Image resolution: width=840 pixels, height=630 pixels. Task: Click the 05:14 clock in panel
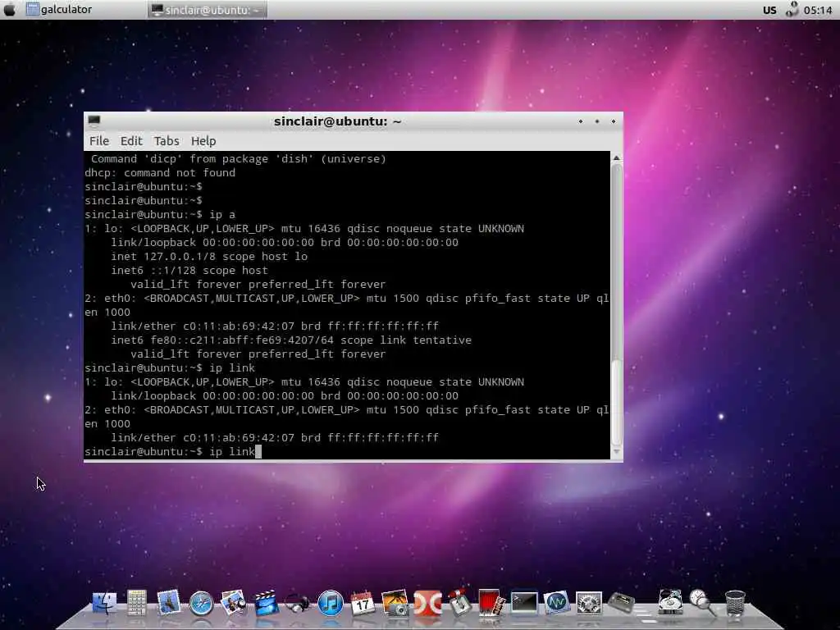pyautogui.click(x=818, y=10)
